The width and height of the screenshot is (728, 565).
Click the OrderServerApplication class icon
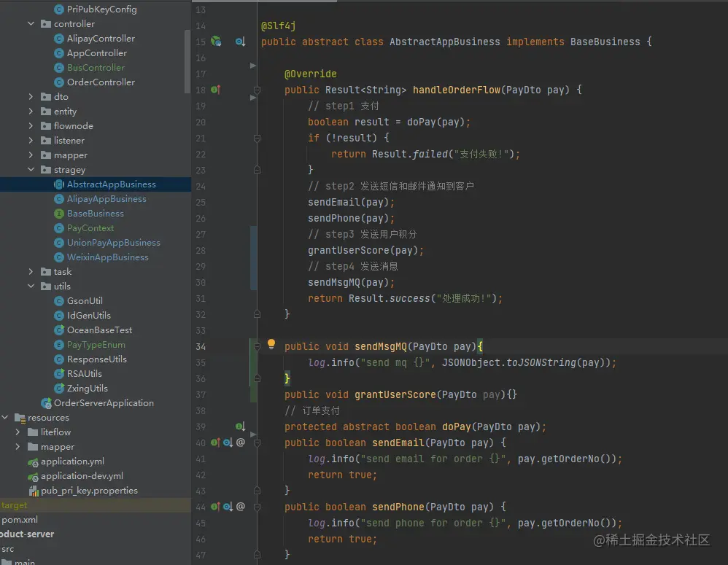tap(47, 403)
